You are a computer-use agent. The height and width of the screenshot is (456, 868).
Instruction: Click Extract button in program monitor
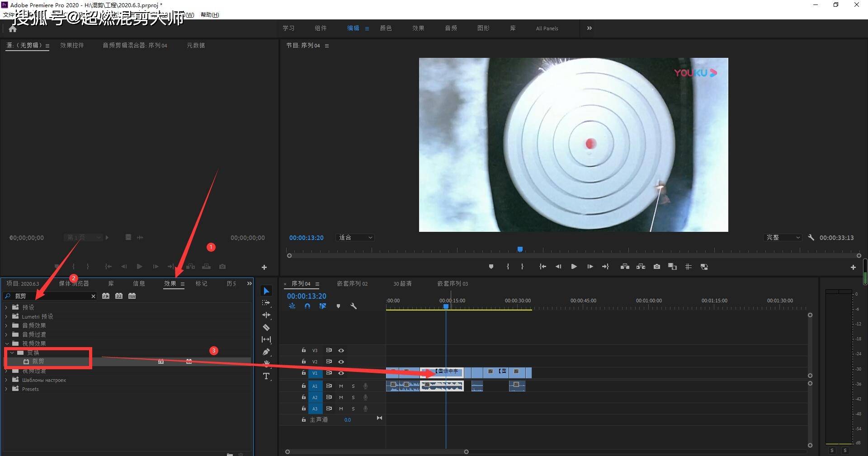coord(641,267)
